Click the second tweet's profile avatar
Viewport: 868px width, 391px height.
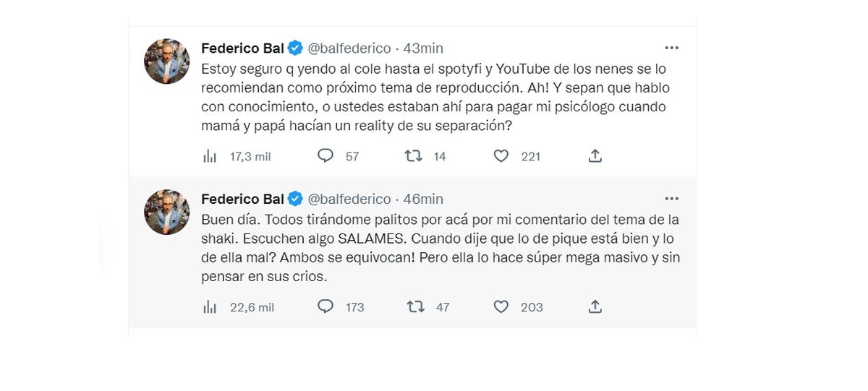pyautogui.click(x=167, y=212)
